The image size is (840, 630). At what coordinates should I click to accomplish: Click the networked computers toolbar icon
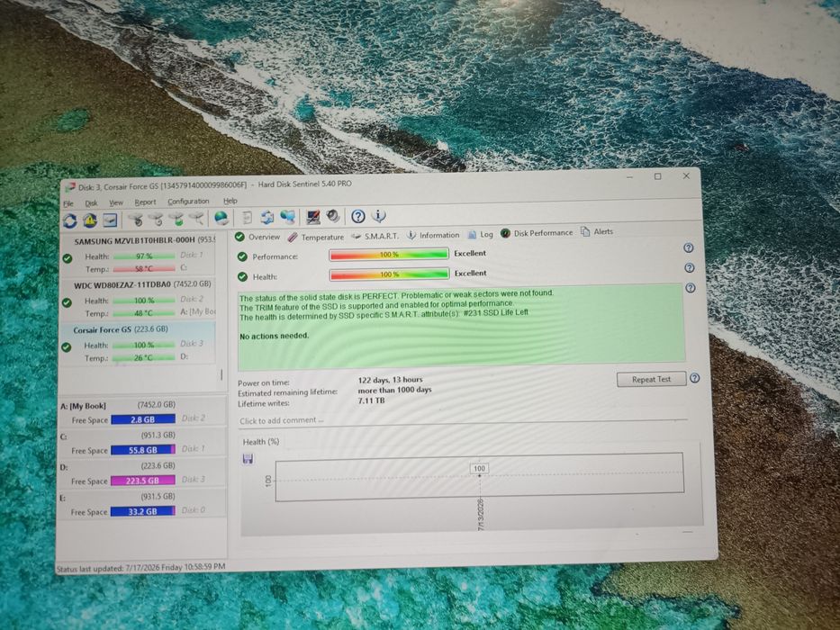point(288,216)
